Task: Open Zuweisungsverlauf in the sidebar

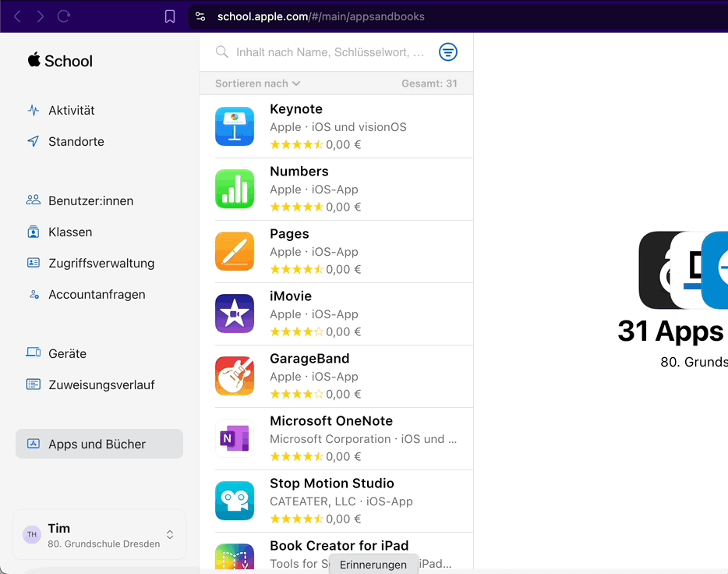Action: pyautogui.click(x=99, y=384)
